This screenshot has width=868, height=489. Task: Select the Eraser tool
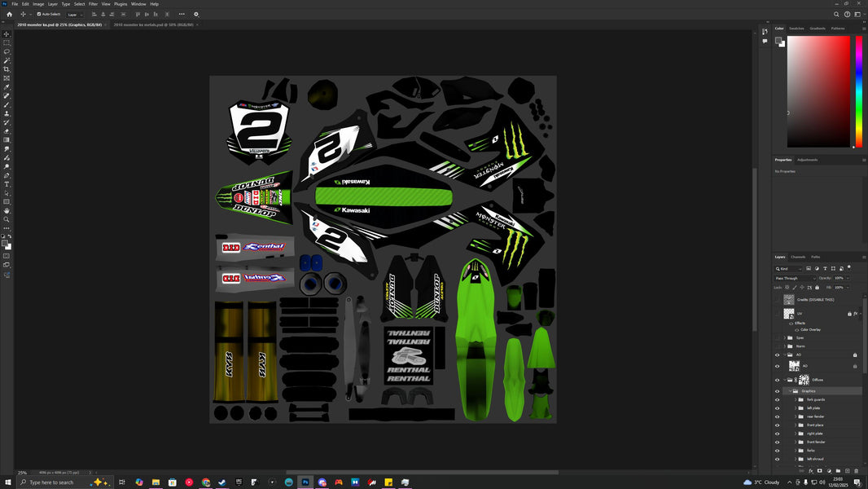[x=7, y=130]
